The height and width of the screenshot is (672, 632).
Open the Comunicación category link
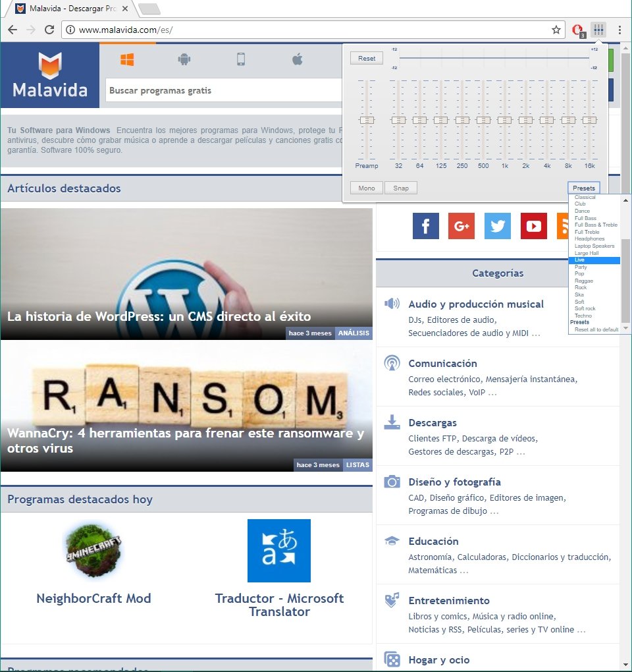[442, 364]
